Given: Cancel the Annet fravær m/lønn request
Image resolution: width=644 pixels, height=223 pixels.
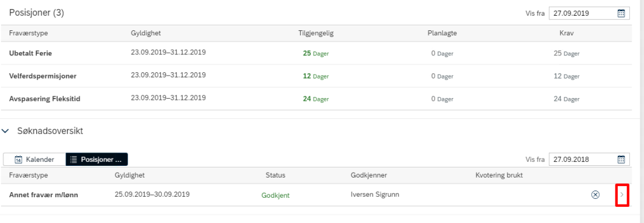Looking at the screenshot, I should pos(595,194).
